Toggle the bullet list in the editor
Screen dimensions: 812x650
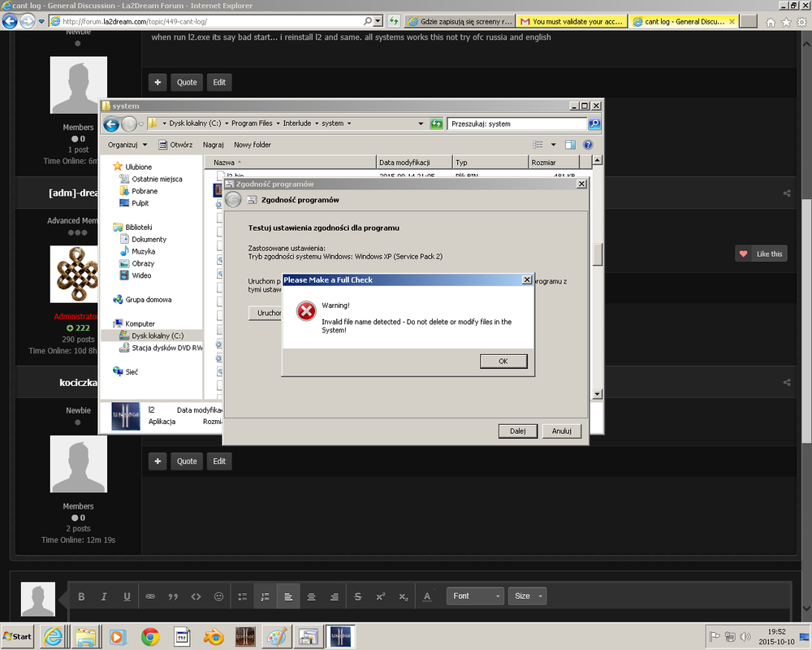242,596
